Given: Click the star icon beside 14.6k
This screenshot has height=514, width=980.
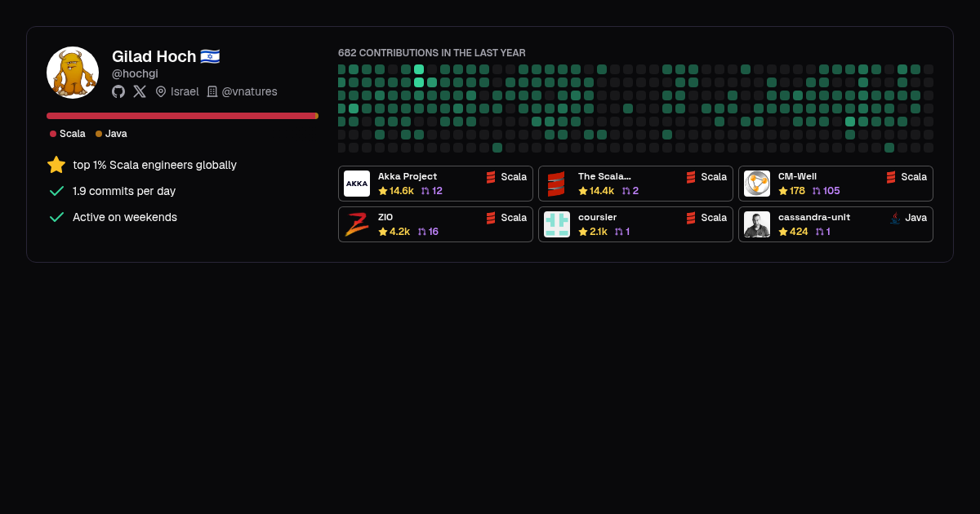Looking at the screenshot, I should coord(382,191).
